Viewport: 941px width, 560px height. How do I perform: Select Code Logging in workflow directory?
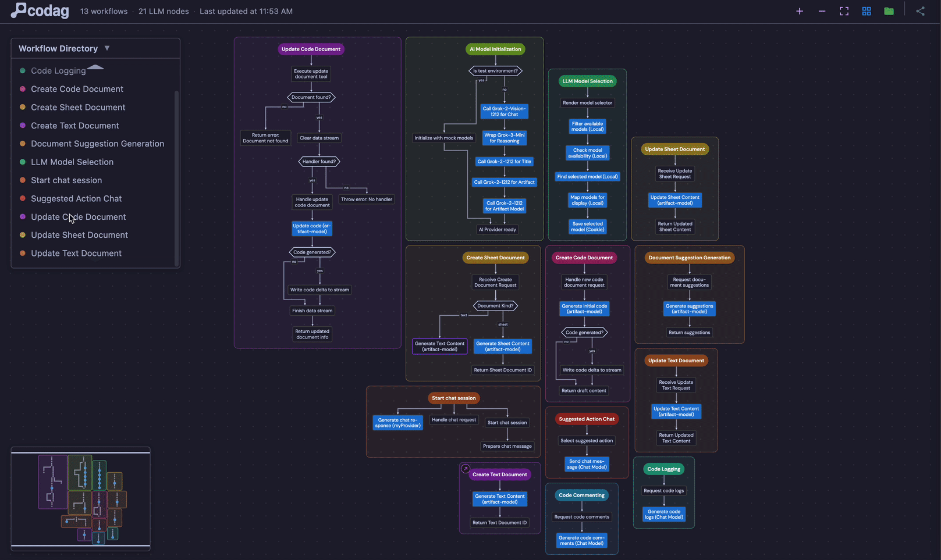(58, 71)
